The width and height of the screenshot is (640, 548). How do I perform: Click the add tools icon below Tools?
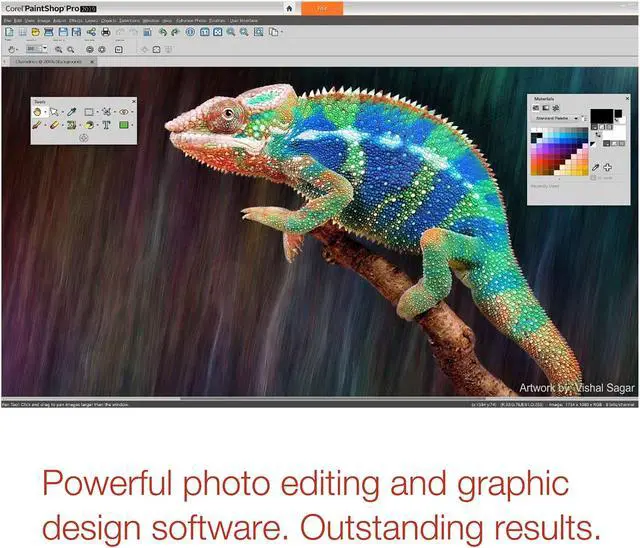[x=84, y=138]
